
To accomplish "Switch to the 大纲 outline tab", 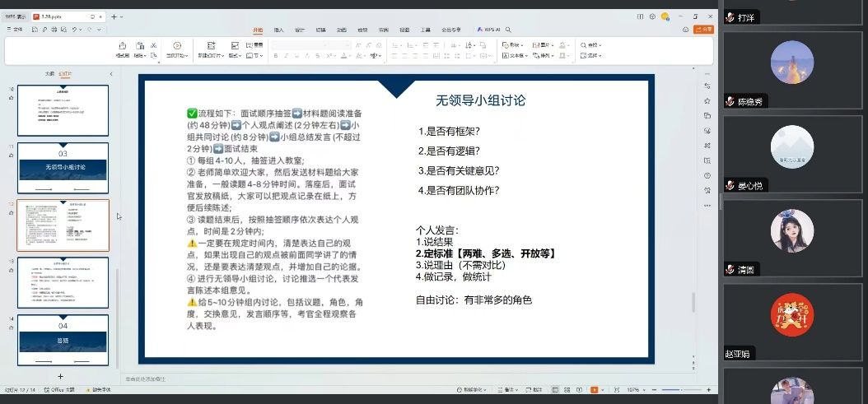I will click(49, 74).
